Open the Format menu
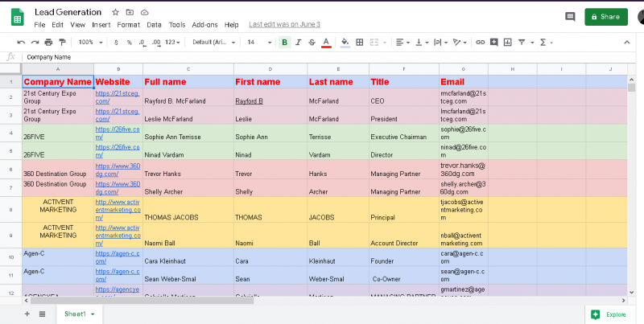The height and width of the screenshot is (324, 644). [x=128, y=25]
